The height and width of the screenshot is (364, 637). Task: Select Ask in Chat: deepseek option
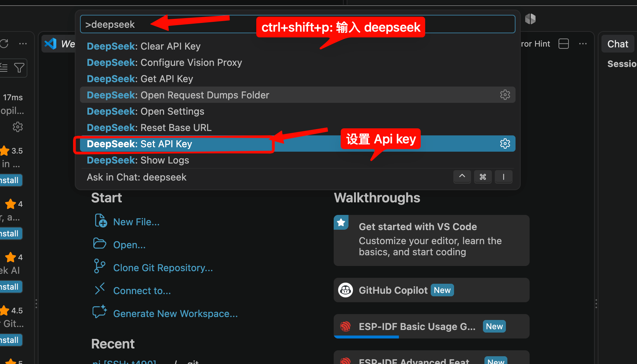tap(298, 177)
